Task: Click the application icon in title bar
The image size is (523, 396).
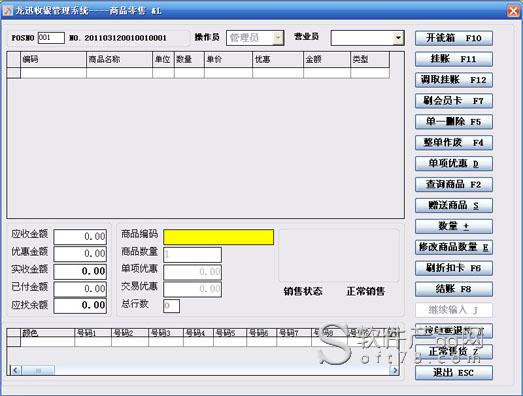Action: click(x=8, y=11)
